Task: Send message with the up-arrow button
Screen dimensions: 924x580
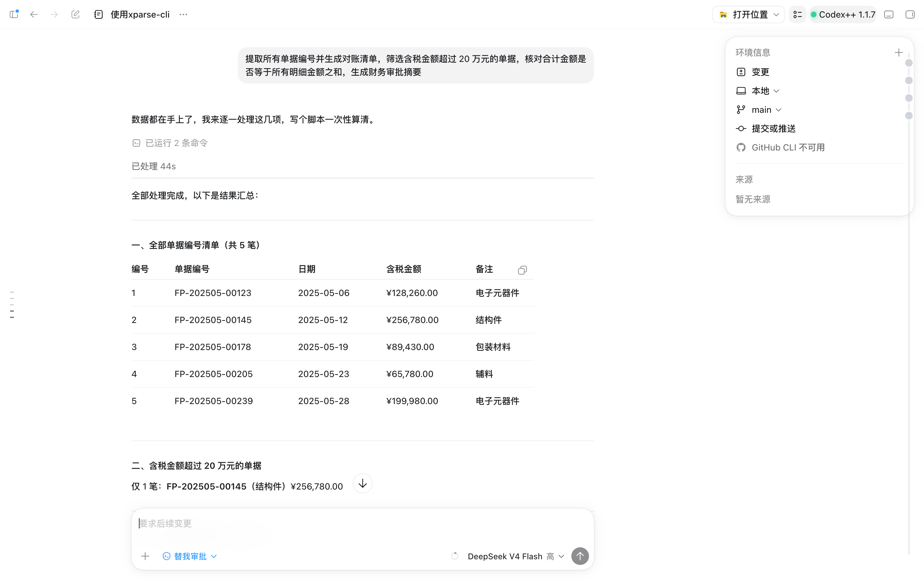Action: pyautogui.click(x=580, y=556)
